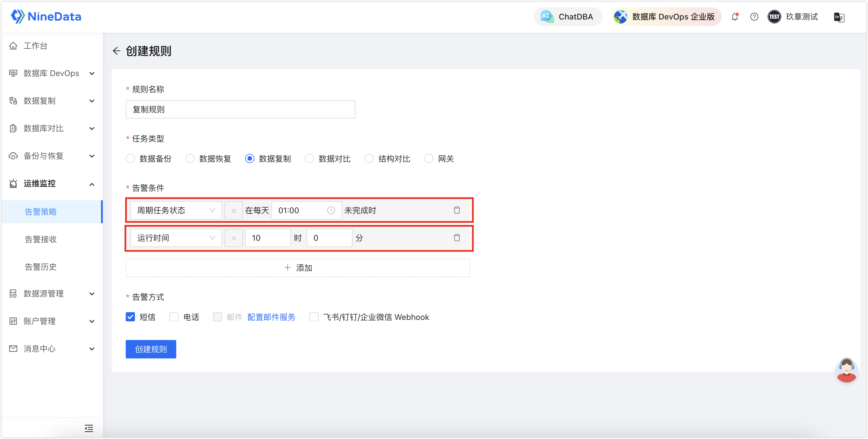
Task: Enable the 飞书/钉钉/企业微信 Webhook checkbox
Action: 314,317
